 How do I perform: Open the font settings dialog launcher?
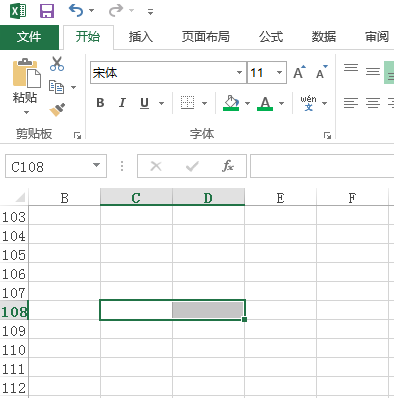click(327, 135)
